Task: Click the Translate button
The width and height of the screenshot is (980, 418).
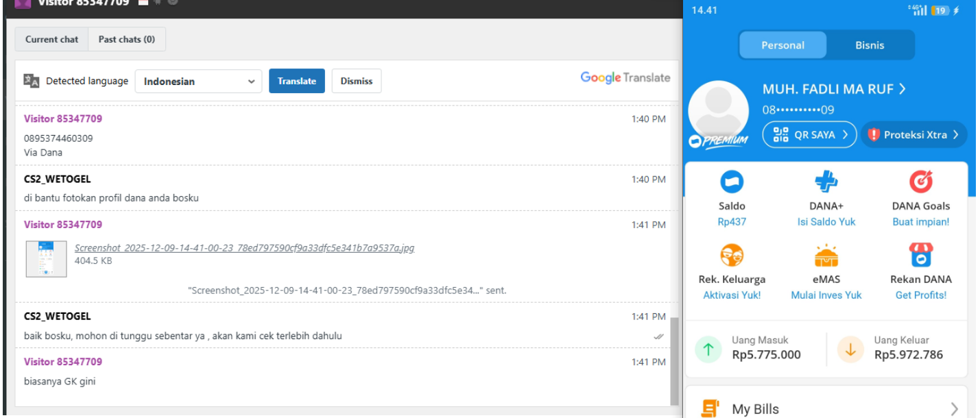Action: [x=297, y=81]
